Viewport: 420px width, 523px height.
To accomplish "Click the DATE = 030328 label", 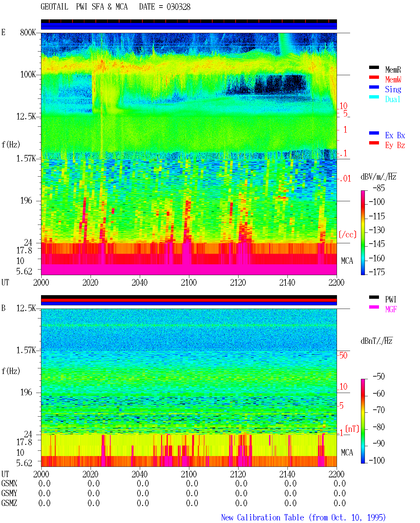I will tap(165, 7).
